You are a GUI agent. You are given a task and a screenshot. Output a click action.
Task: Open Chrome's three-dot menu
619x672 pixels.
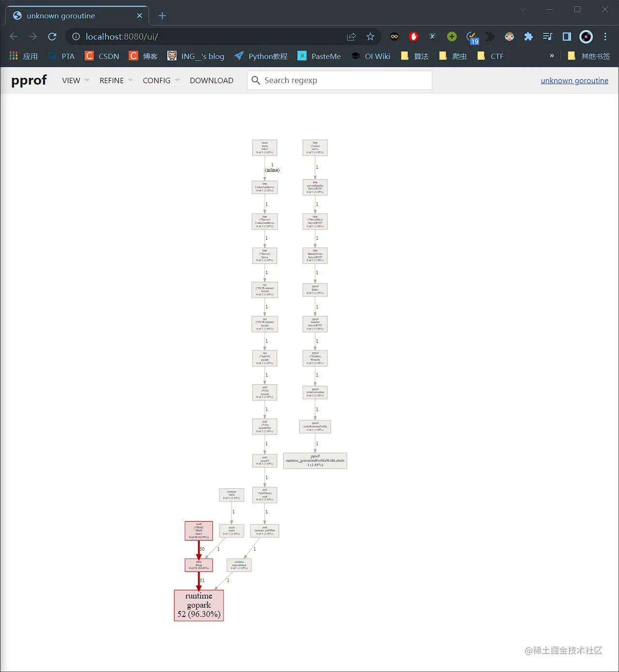[x=605, y=36]
